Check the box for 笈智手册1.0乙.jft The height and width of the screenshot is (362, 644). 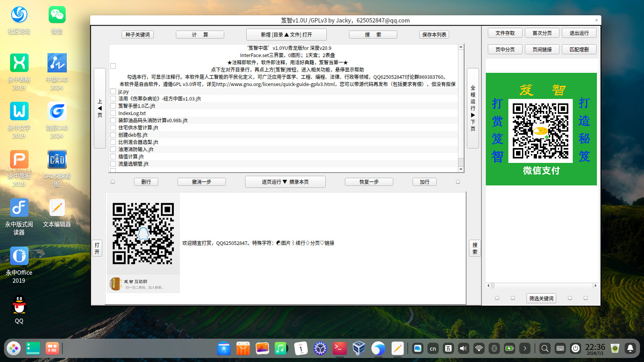113,106
